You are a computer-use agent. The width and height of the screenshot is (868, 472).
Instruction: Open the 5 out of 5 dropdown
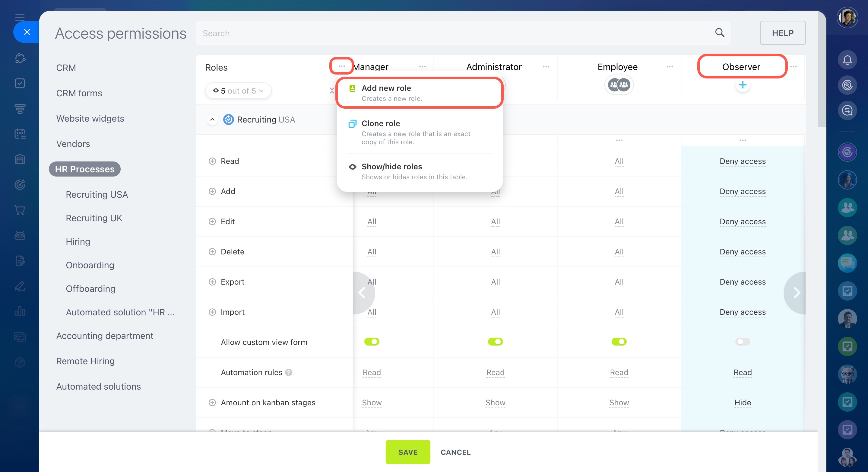[238, 91]
